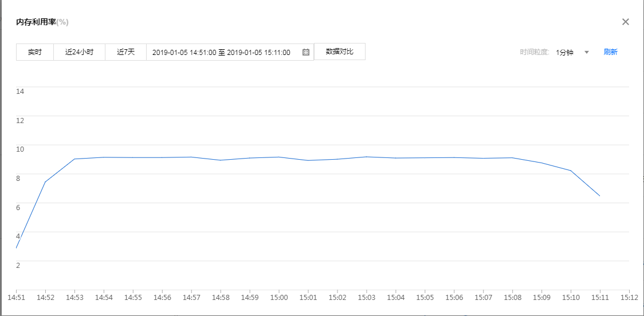This screenshot has height=316, width=644.
Task: Select the data point at 14:52
Action: click(x=45, y=182)
